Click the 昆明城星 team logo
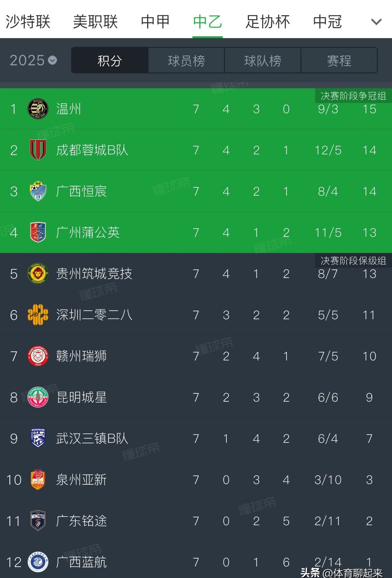The width and height of the screenshot is (392, 578). pyautogui.click(x=38, y=397)
